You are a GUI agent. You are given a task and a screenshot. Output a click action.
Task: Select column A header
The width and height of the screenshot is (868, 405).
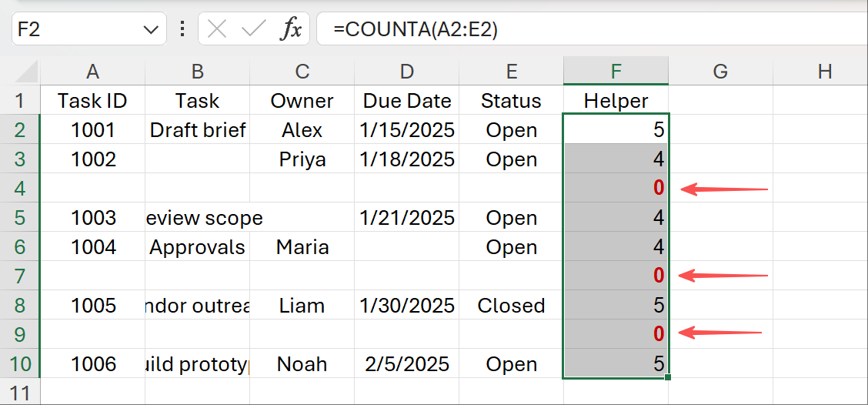92,72
